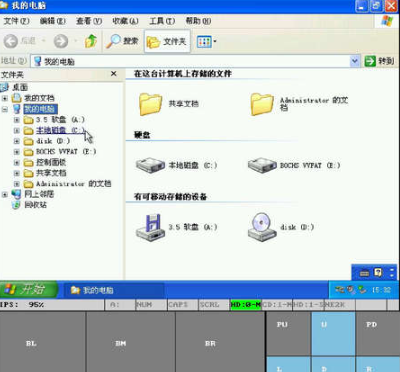
Task: Collapse the My Computer tree node
Action: click(x=5, y=109)
